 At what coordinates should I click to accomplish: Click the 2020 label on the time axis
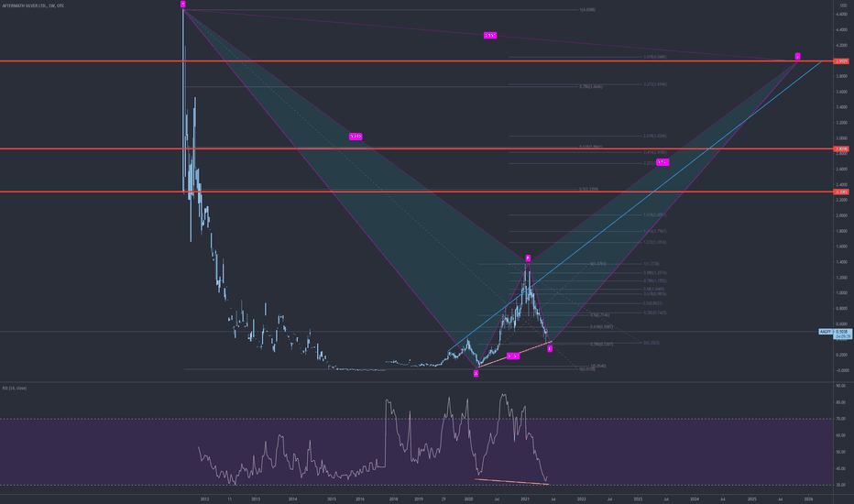(x=468, y=499)
